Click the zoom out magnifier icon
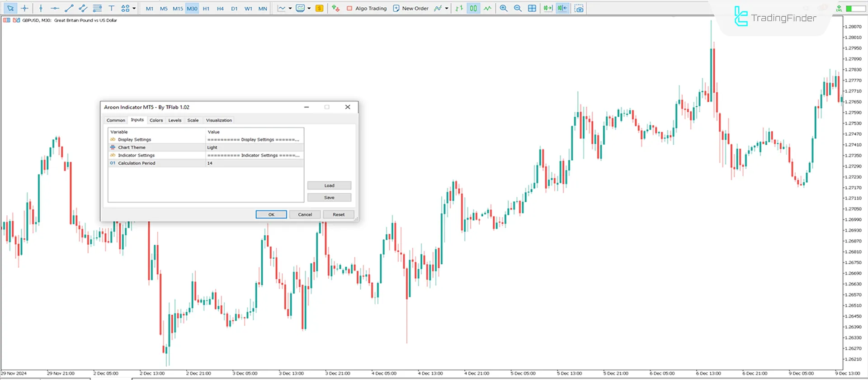This screenshot has height=380, width=868. (x=518, y=8)
